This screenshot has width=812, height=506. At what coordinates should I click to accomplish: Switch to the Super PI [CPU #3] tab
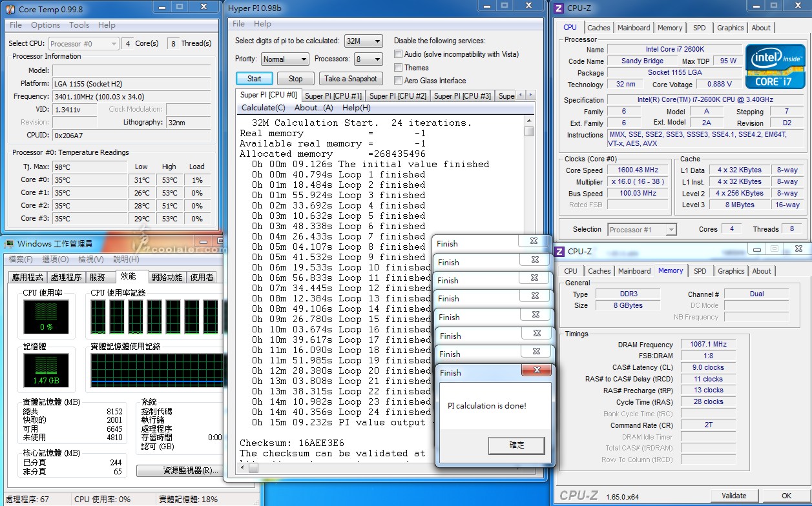coord(463,96)
